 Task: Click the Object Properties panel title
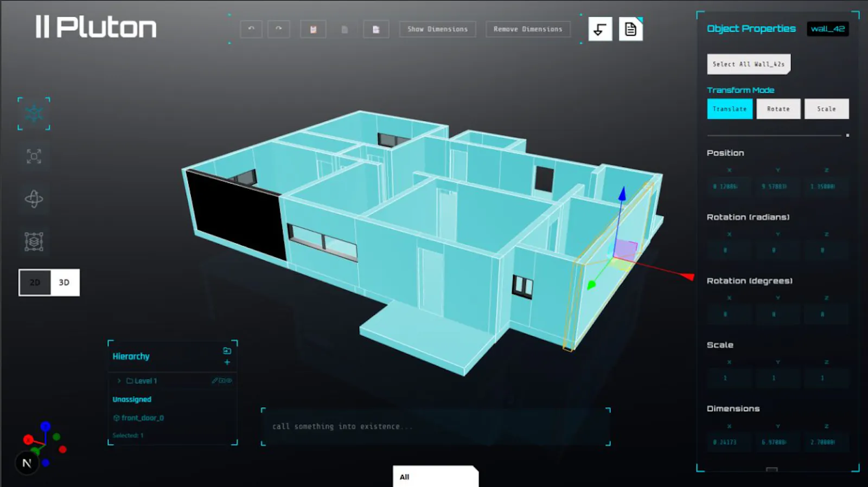click(x=751, y=29)
